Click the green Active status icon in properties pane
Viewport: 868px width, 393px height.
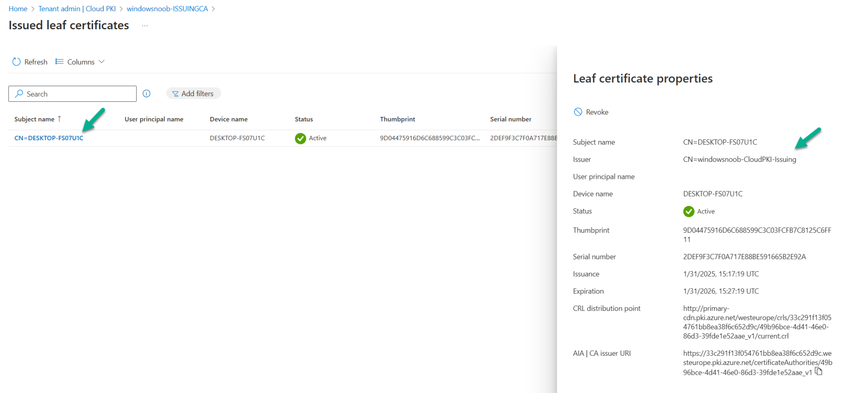click(x=688, y=211)
